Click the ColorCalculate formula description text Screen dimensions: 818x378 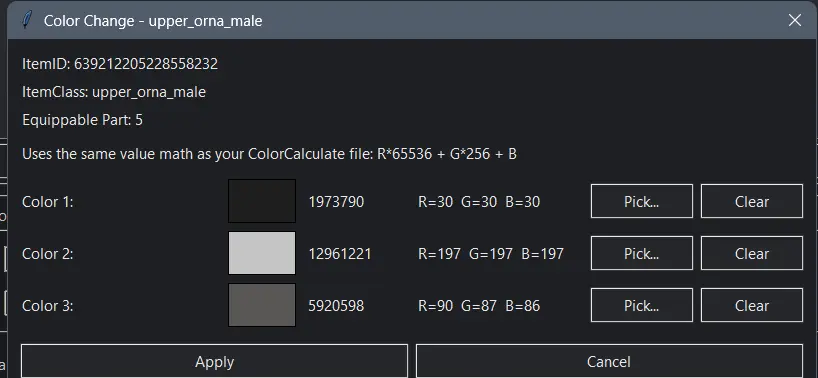[269, 154]
